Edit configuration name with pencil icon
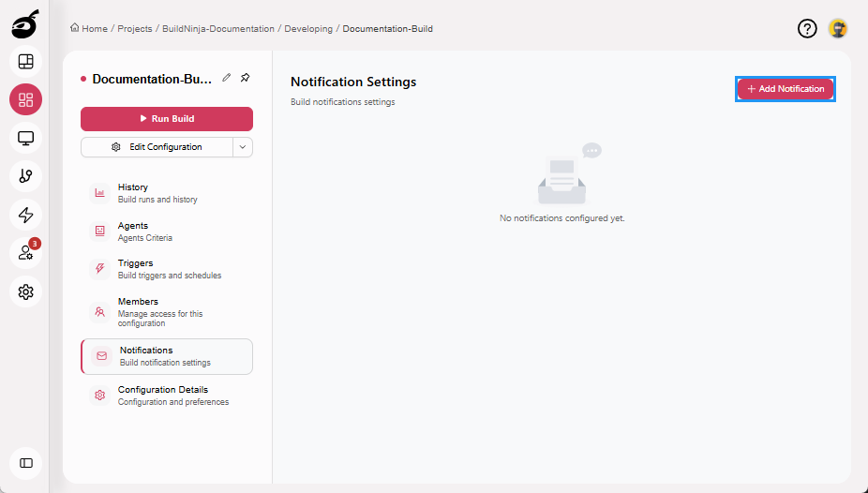This screenshot has width=868, height=493. click(227, 78)
